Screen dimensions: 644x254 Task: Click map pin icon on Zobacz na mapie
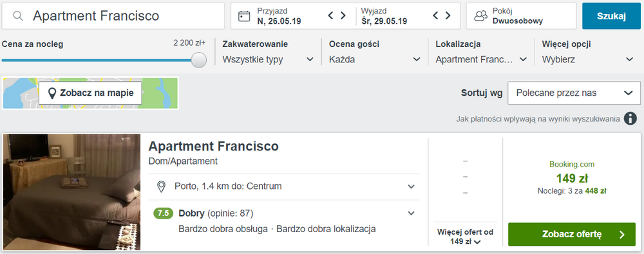pyautogui.click(x=52, y=93)
